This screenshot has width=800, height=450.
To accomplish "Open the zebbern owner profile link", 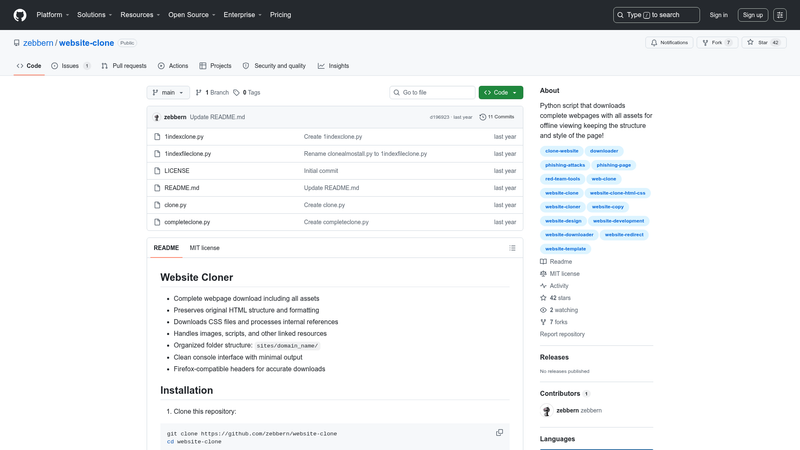I will click(38, 43).
